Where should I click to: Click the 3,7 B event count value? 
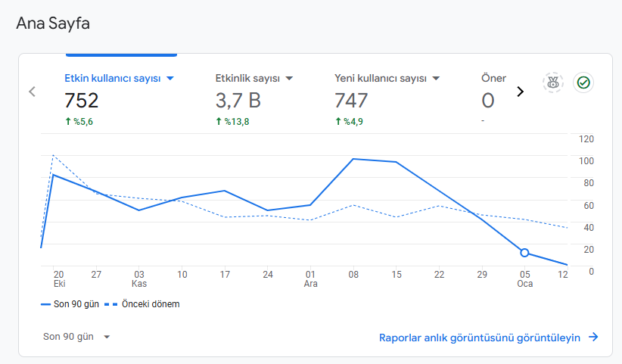(x=238, y=101)
